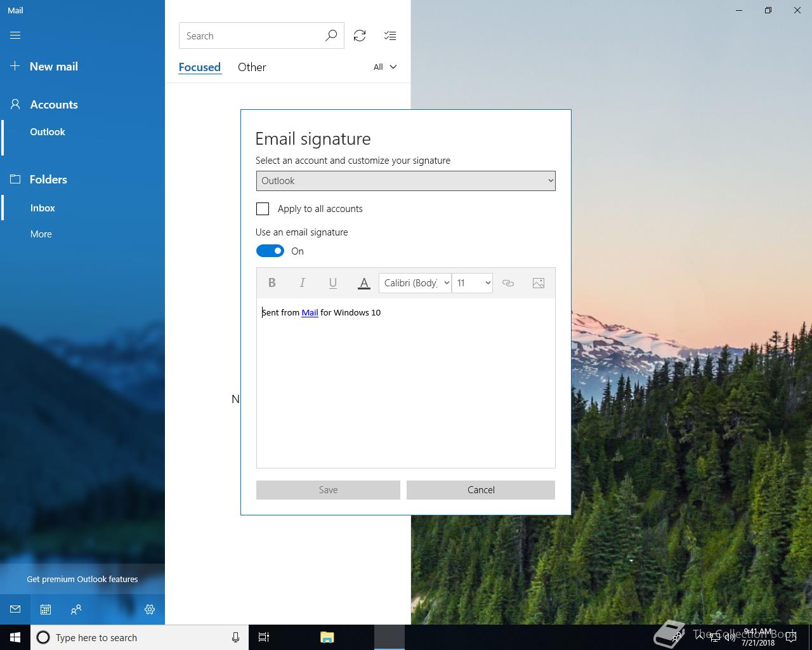Switch to Focused tab
Image resolution: width=812 pixels, height=650 pixels.
200,67
